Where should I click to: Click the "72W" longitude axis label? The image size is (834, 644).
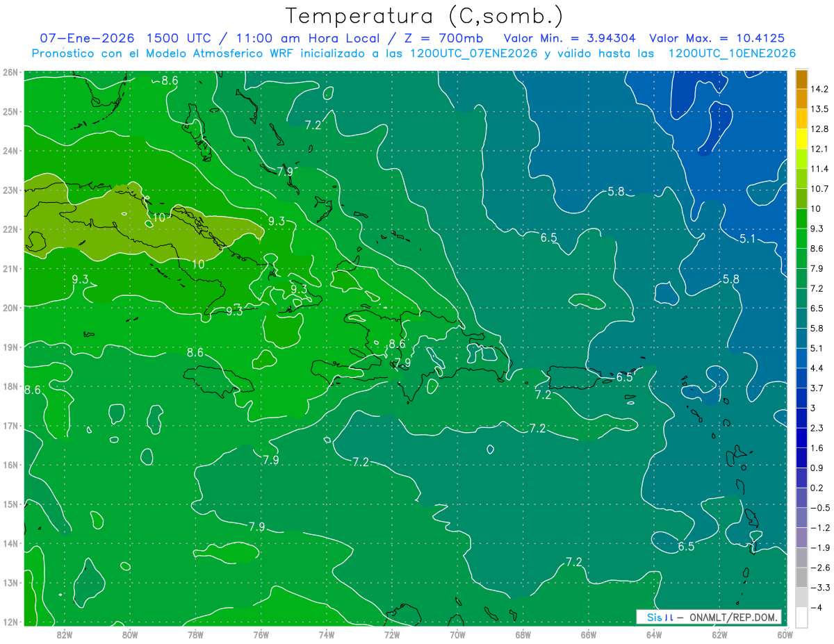(x=392, y=634)
